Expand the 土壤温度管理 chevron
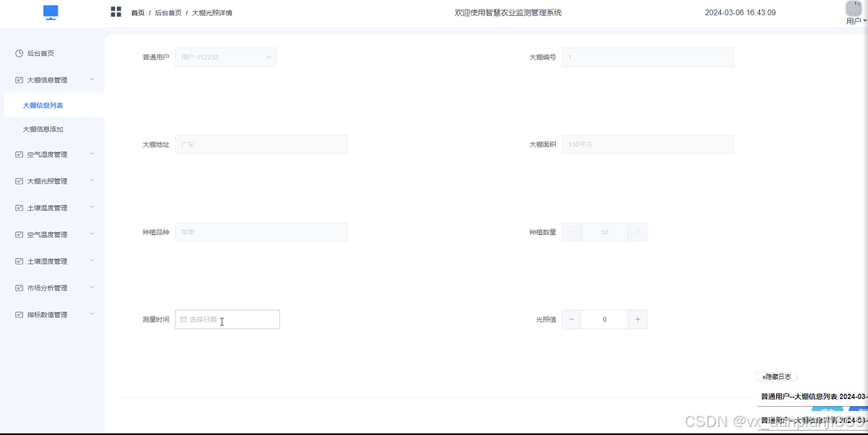Viewport: 868px width, 435px height. click(x=92, y=208)
